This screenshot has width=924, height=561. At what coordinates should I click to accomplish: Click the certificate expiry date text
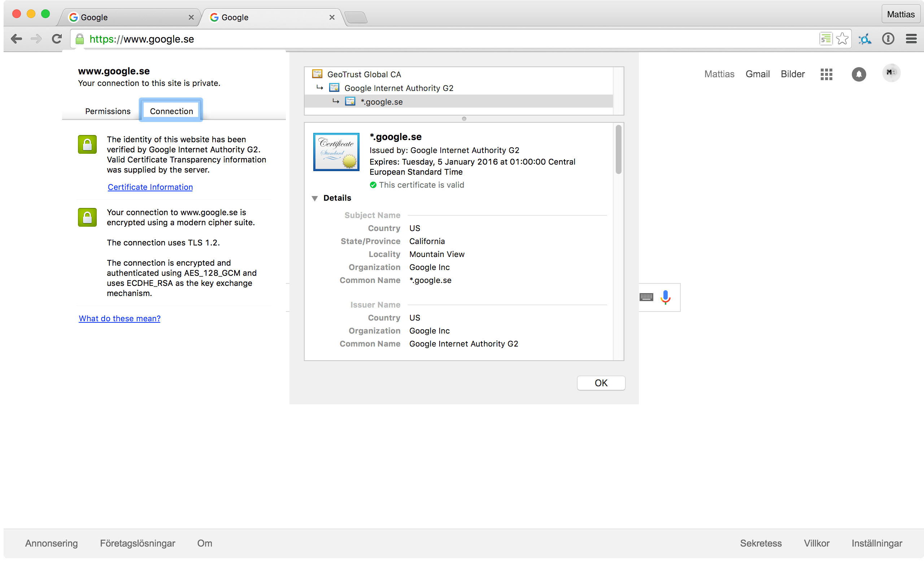(x=472, y=166)
